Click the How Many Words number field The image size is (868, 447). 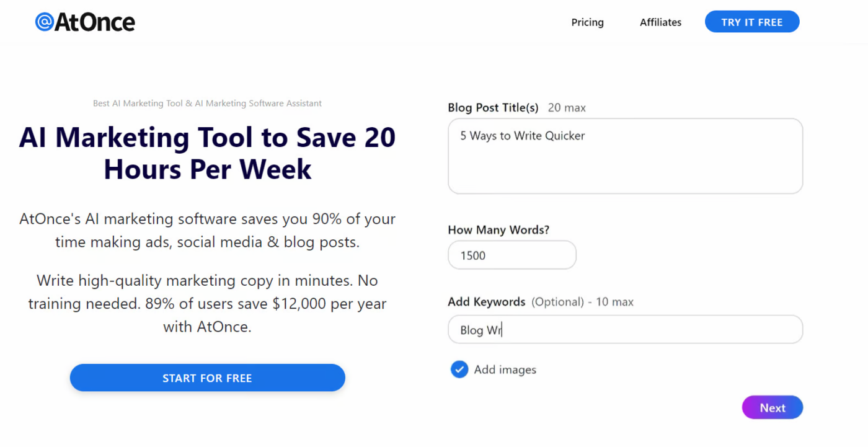click(x=511, y=255)
